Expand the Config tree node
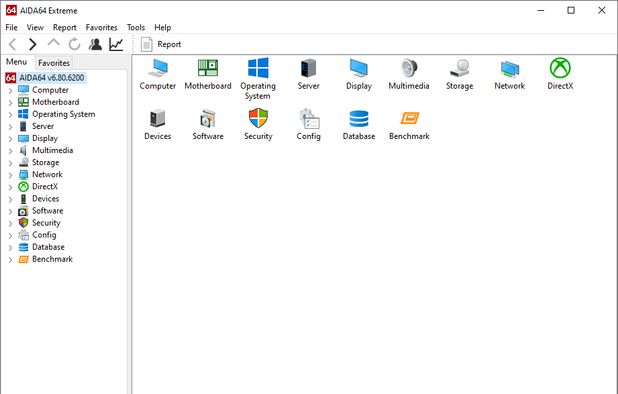 point(11,236)
